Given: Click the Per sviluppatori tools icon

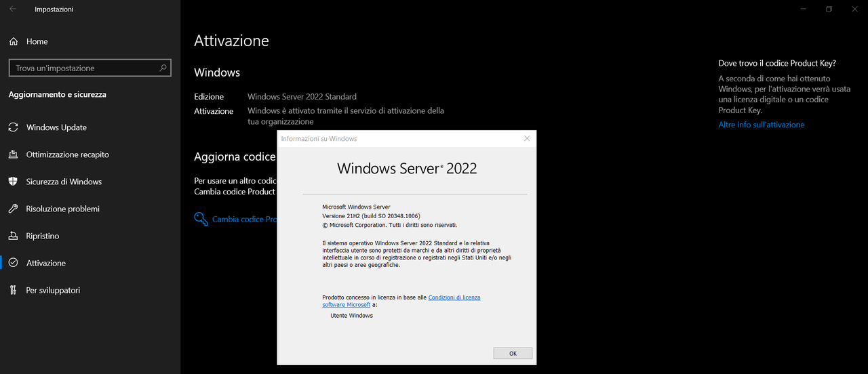Looking at the screenshot, I should click(x=13, y=290).
